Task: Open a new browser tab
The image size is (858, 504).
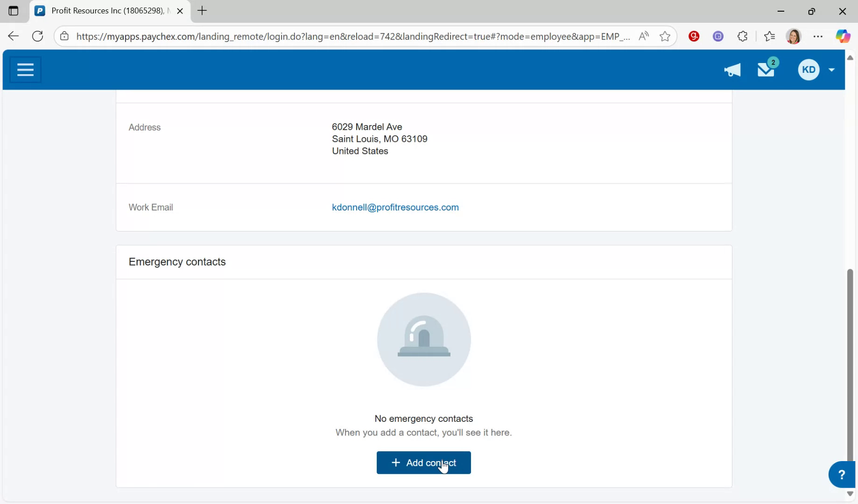Action: 202,11
